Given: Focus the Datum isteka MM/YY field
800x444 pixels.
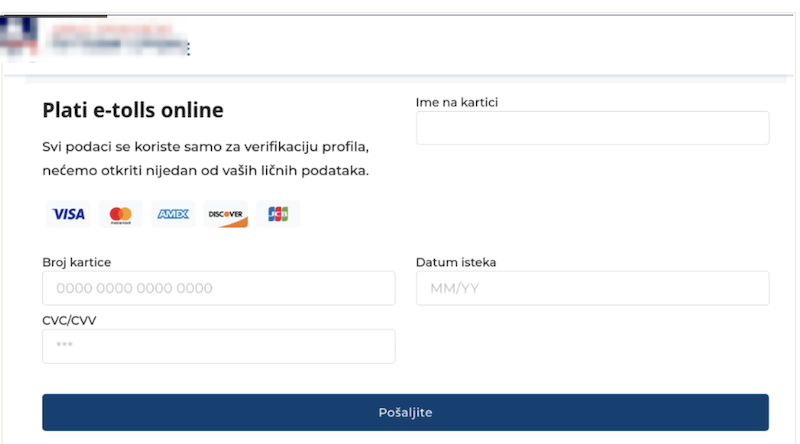Looking at the screenshot, I should click(592, 288).
